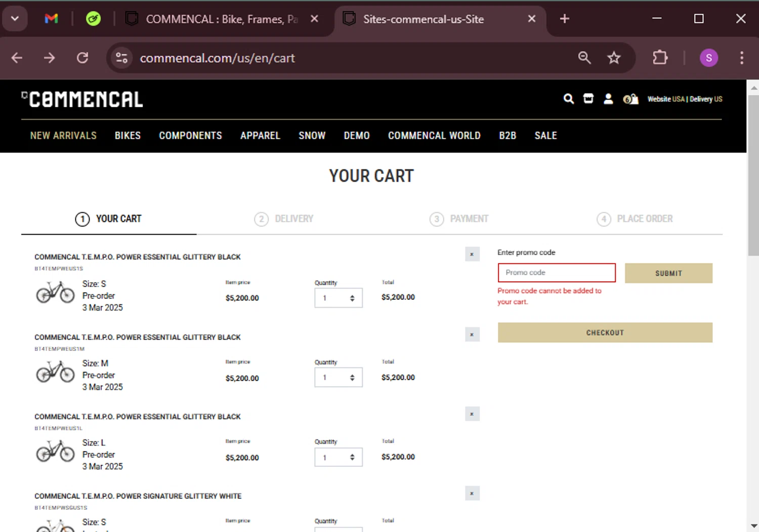Remove the Size S Glittery Black bike

click(x=472, y=254)
